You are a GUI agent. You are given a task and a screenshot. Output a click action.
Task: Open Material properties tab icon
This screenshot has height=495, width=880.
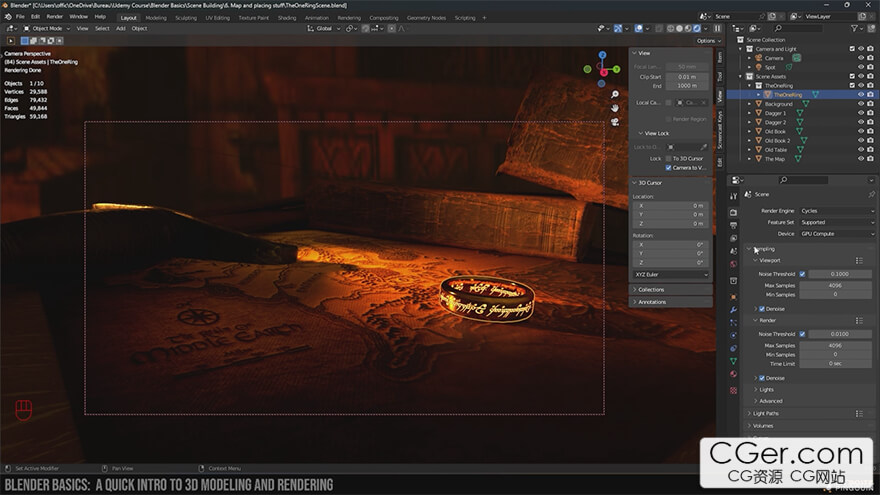tap(734, 374)
